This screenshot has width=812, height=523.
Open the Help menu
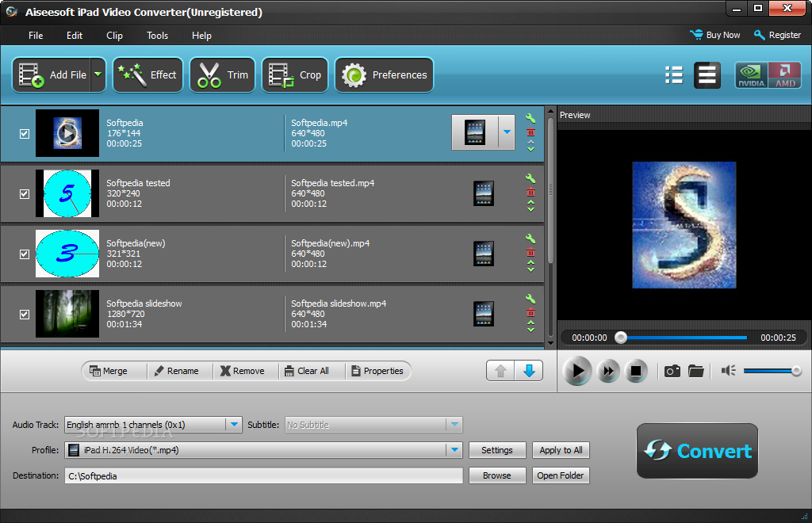[x=201, y=35]
